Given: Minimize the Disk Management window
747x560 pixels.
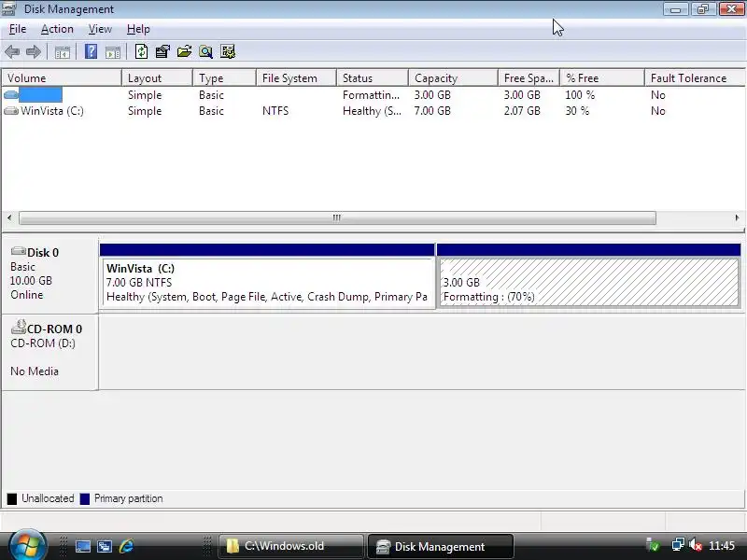Looking at the screenshot, I should click(675, 9).
